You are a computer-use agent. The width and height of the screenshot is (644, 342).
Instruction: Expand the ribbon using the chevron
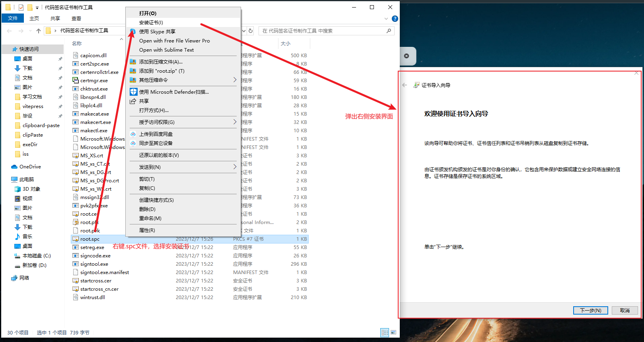click(x=386, y=19)
